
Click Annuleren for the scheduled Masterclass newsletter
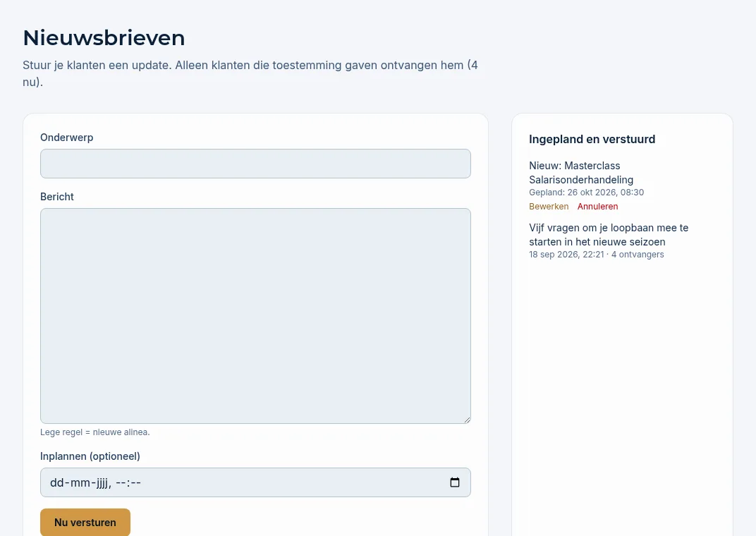coord(597,207)
